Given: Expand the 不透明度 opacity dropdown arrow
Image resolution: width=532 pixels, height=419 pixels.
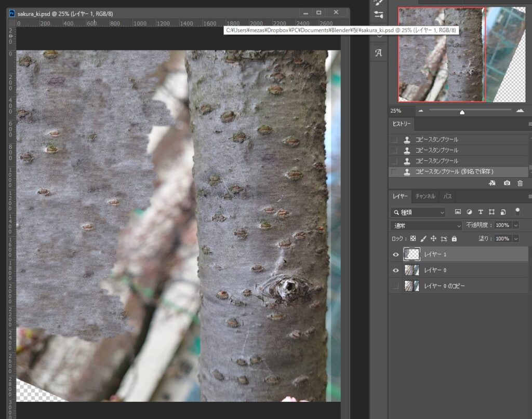Looking at the screenshot, I should [x=516, y=225].
